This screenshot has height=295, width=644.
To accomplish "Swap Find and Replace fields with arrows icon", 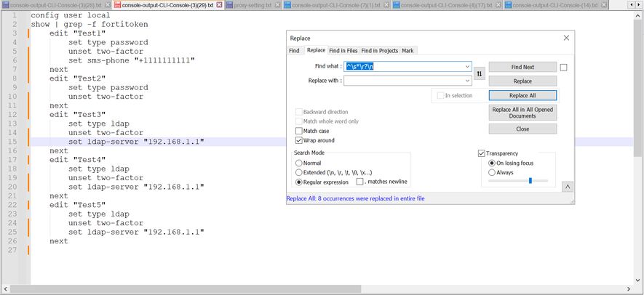I will point(480,74).
